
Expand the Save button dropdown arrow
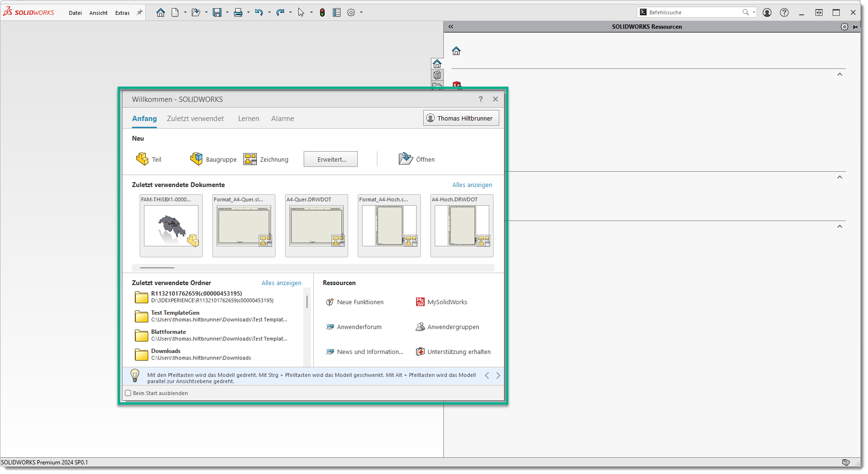tap(227, 13)
